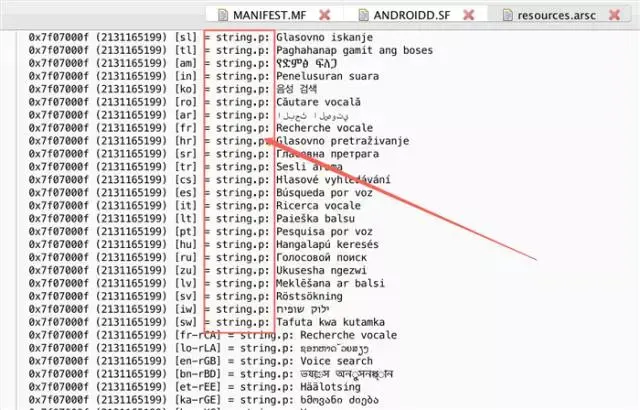Click the [ko] locale tag
This screenshot has width=640, height=410.
point(186,89)
